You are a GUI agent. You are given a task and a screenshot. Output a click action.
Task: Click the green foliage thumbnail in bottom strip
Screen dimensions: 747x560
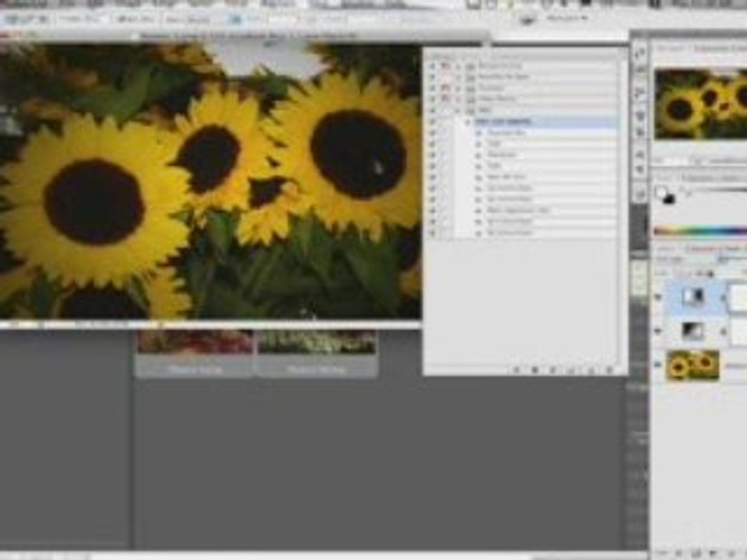317,342
